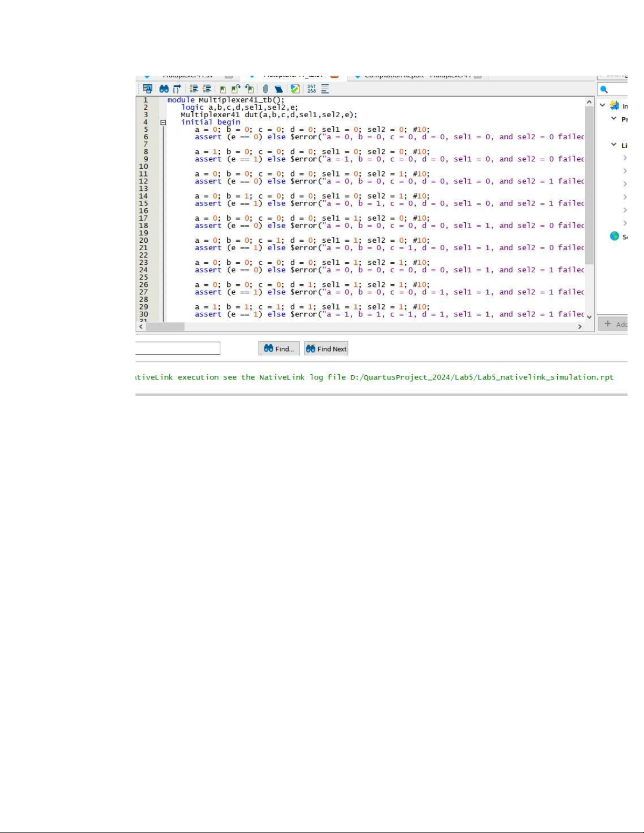Click the Increase Indent toolbar icon
This screenshot has width=644, height=833.
(x=194, y=89)
